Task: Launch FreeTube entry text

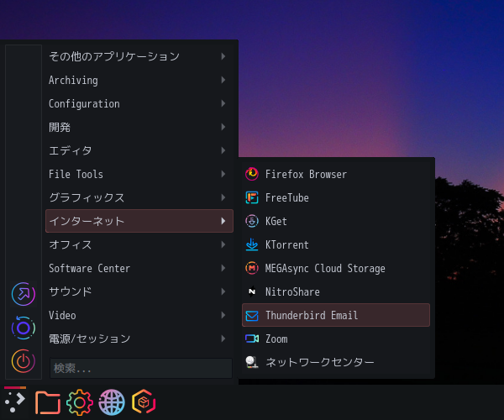Action: tap(287, 197)
